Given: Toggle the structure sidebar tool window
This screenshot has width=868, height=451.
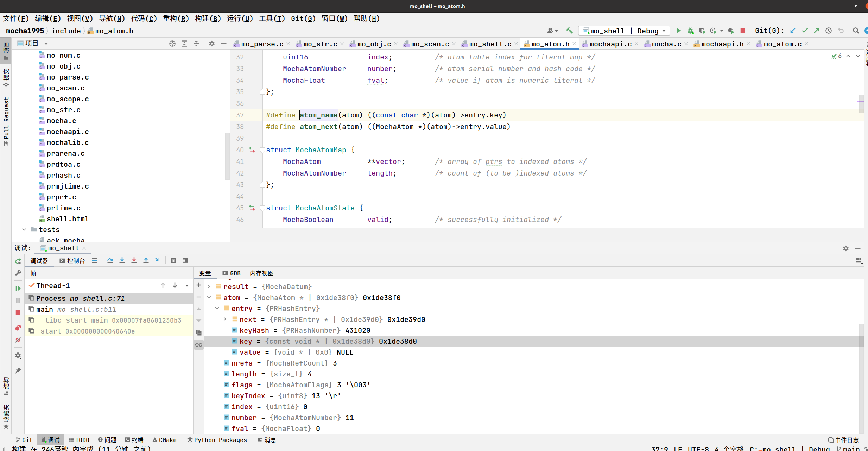Looking at the screenshot, I should click(6, 386).
